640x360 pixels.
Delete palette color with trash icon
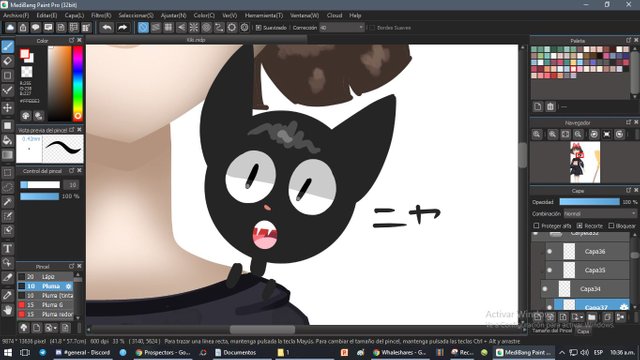point(550,107)
